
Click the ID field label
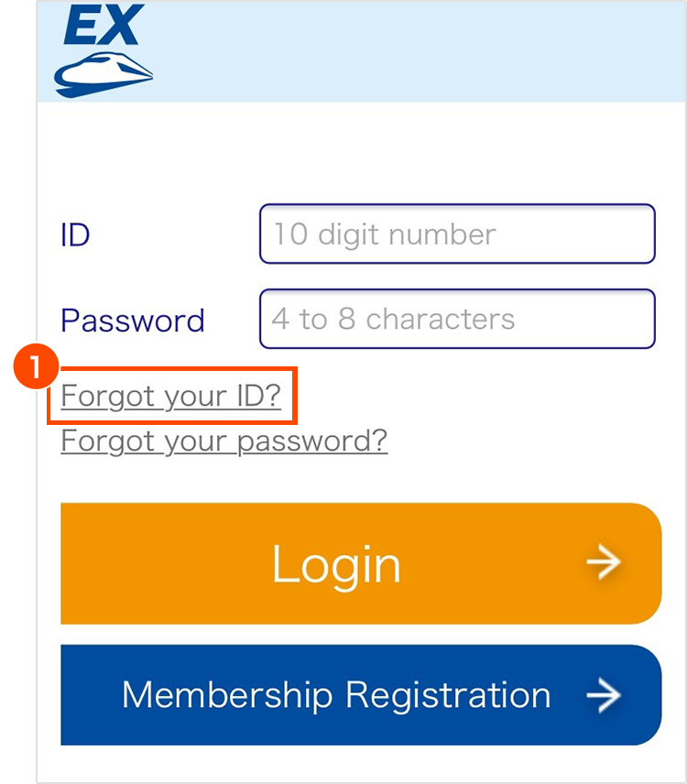75,235
